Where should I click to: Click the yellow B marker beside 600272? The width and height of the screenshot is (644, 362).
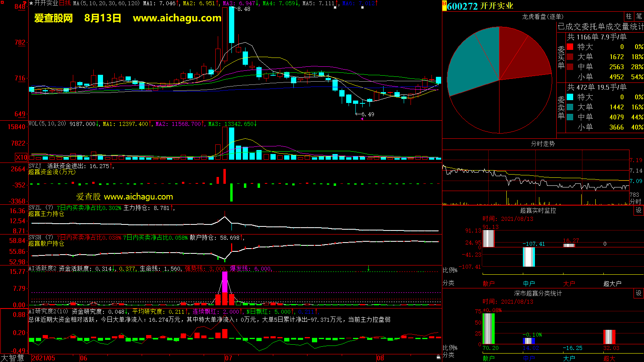click(444, 6)
